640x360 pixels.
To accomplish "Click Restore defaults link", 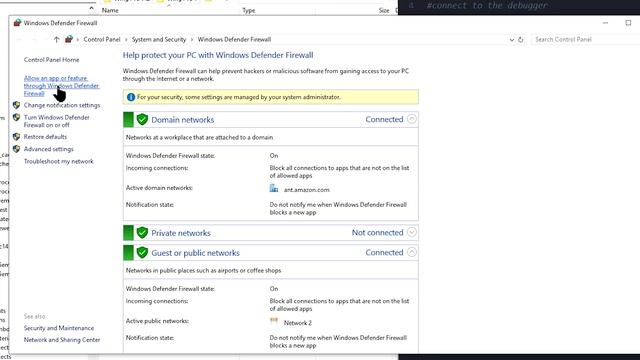I will pos(45,137).
